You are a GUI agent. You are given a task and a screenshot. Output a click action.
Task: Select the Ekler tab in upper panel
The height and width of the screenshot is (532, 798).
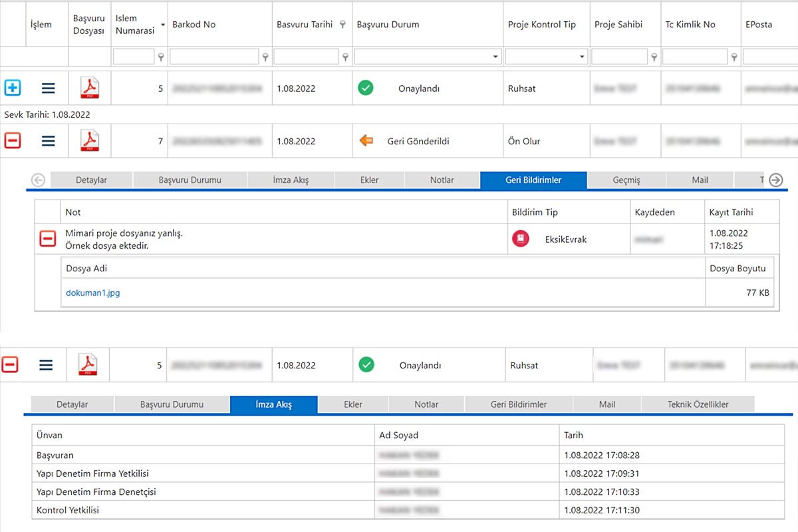pos(369,180)
